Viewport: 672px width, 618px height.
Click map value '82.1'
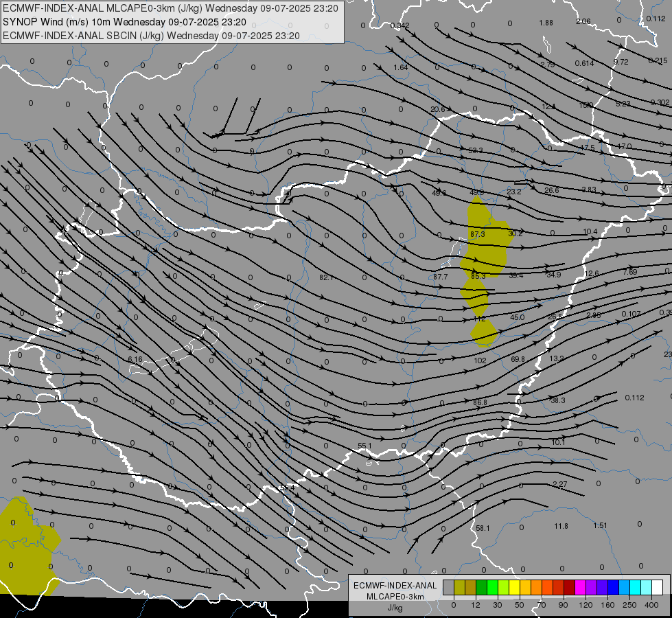point(326,277)
